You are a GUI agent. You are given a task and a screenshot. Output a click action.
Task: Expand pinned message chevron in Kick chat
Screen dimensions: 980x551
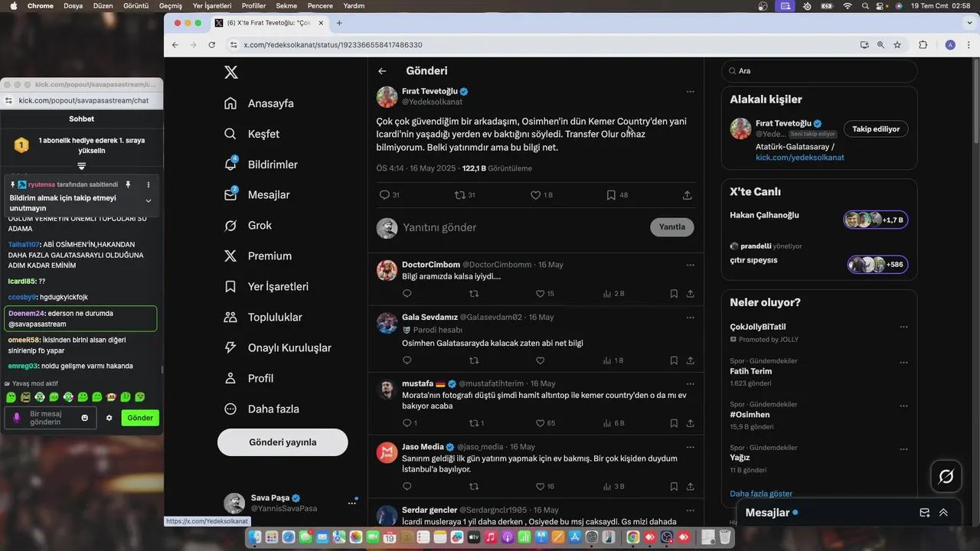148,201
